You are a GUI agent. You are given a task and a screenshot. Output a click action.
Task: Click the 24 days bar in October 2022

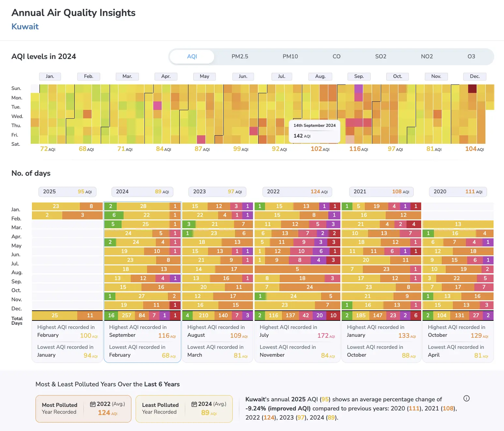click(x=310, y=287)
